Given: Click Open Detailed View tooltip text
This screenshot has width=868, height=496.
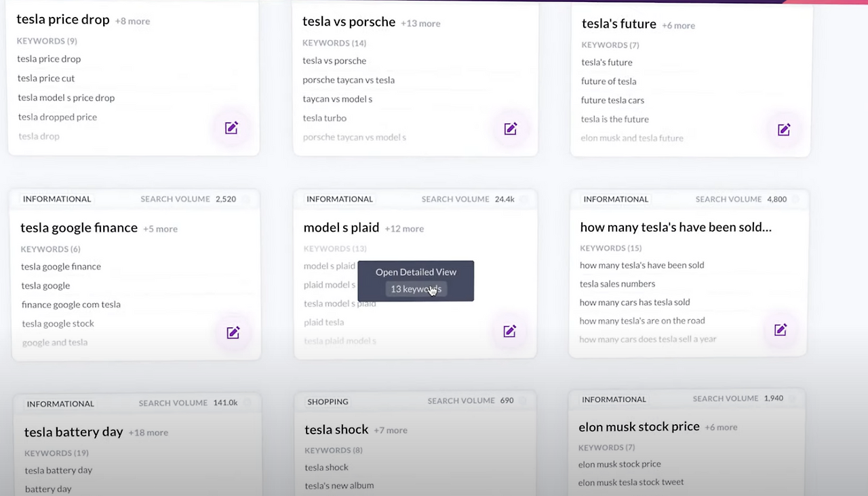Looking at the screenshot, I should pos(416,272).
